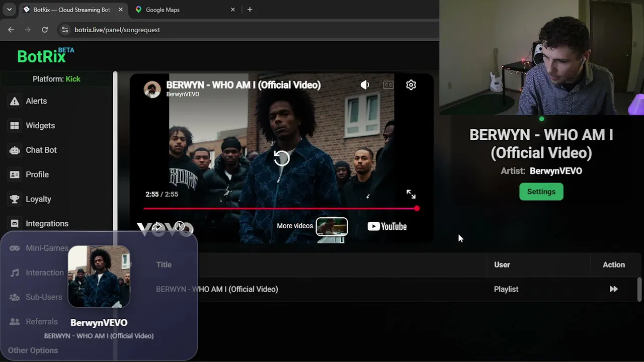View site information icon in address bar
This screenshot has width=644, height=362.
click(64, 30)
